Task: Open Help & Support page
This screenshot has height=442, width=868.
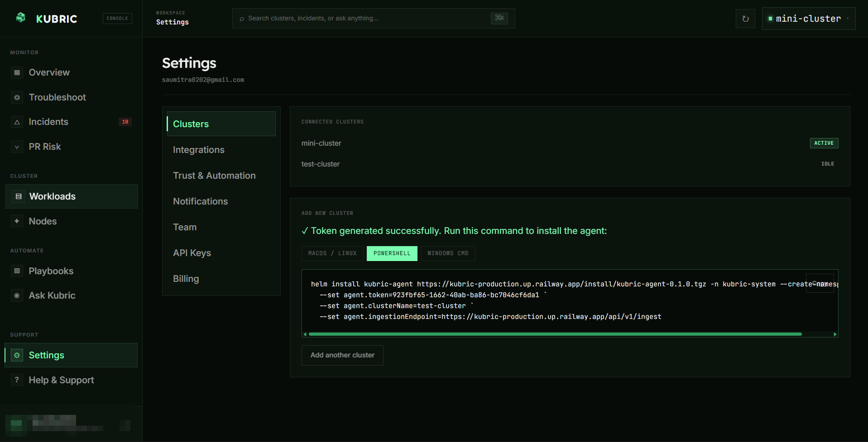Action: 72,380
